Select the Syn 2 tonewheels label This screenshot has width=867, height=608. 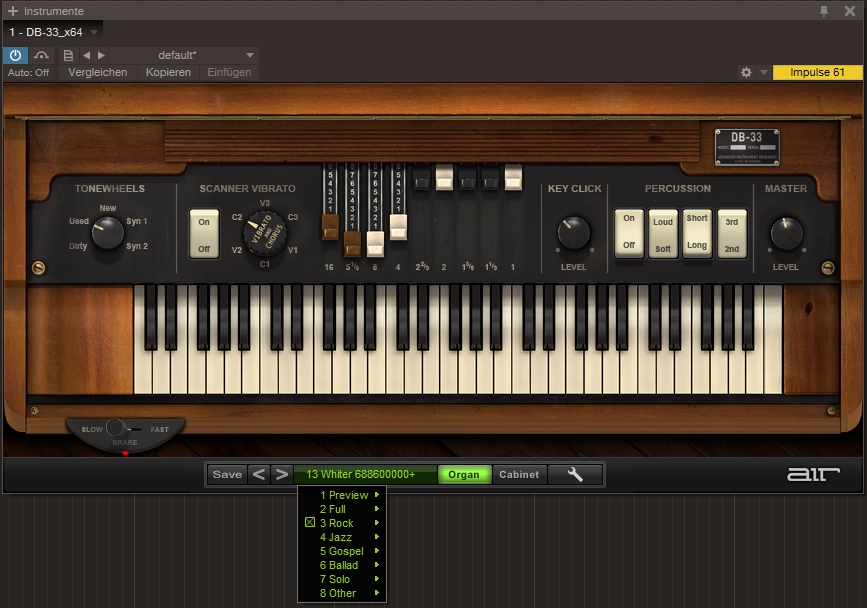[x=137, y=246]
